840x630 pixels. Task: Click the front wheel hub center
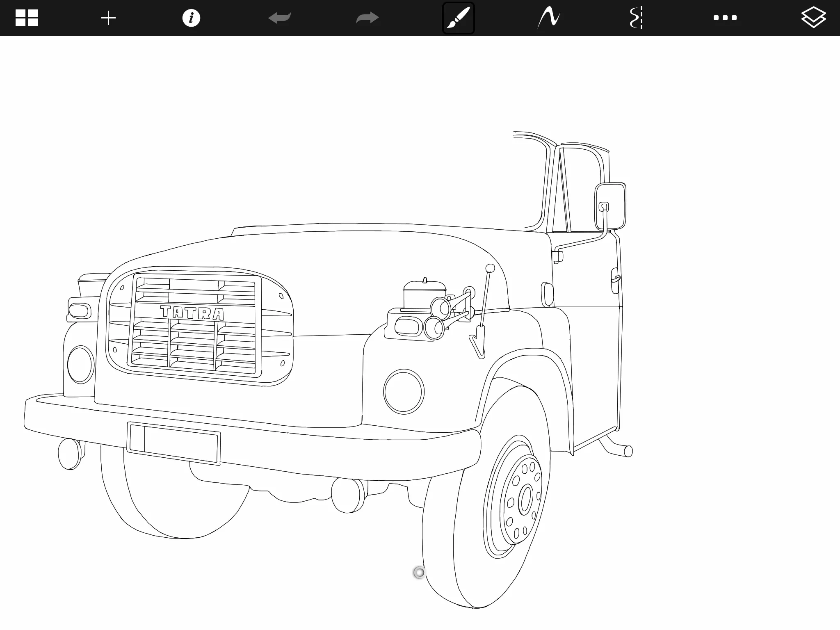pos(525,500)
